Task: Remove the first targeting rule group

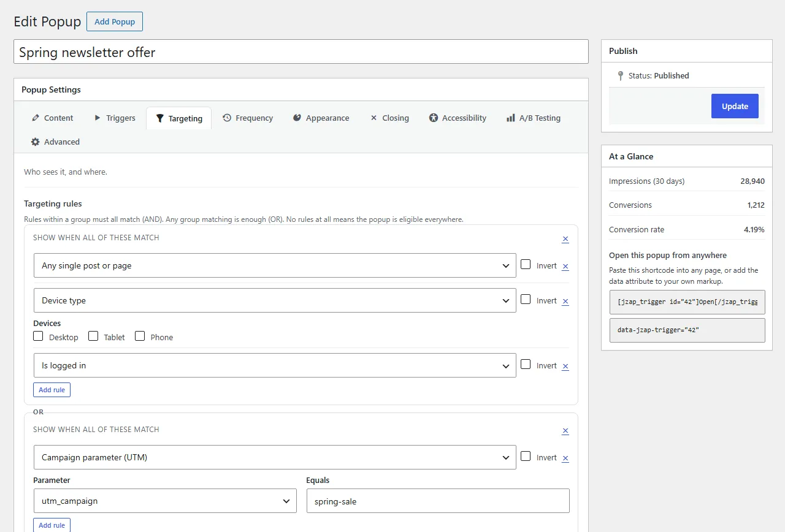Action: [565, 239]
